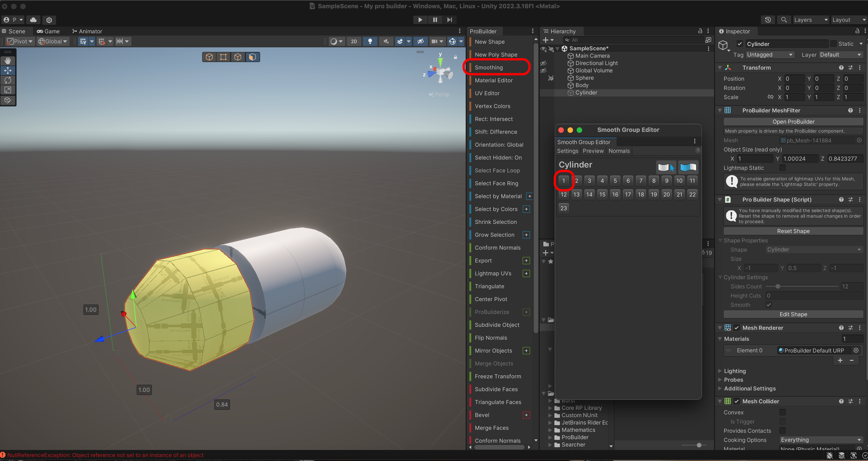Click the cloud services icon

click(x=33, y=20)
